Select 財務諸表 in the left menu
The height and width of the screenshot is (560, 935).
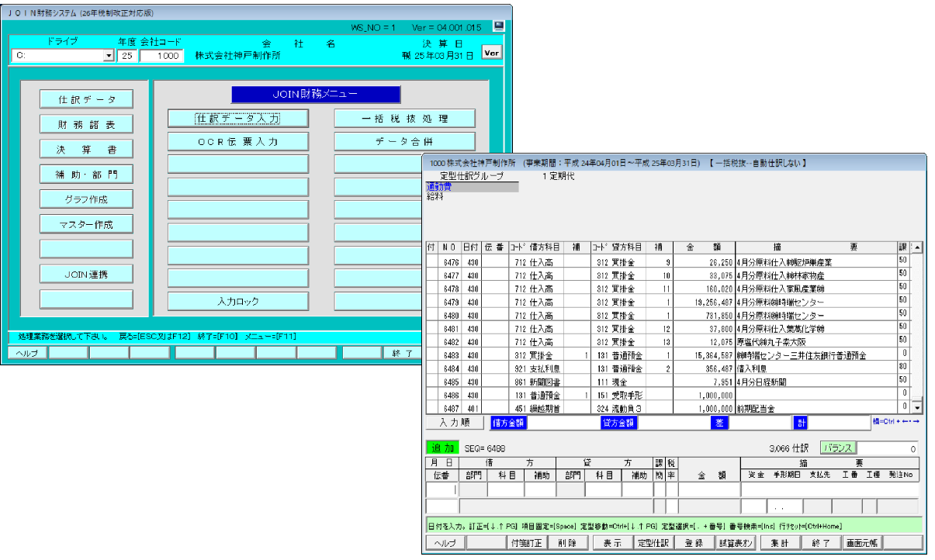coord(87,124)
